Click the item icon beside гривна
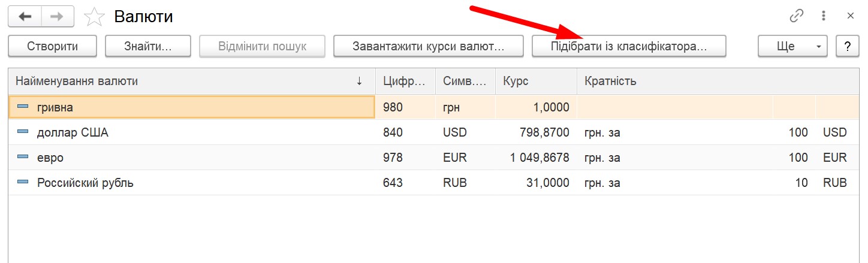The height and width of the screenshot is (263, 868). point(23,107)
